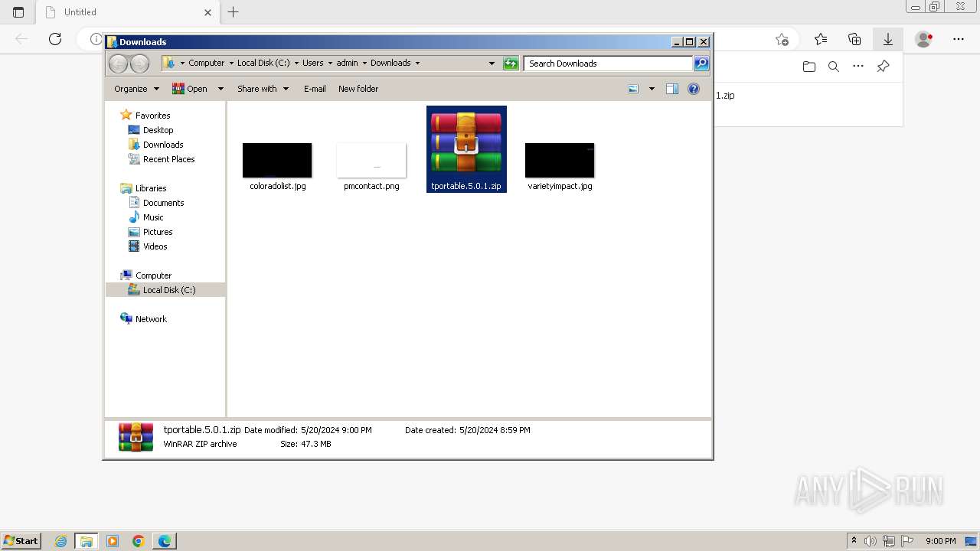The width and height of the screenshot is (980, 551).
Task: Click the Back navigation arrow in Explorer
Action: coord(118,64)
